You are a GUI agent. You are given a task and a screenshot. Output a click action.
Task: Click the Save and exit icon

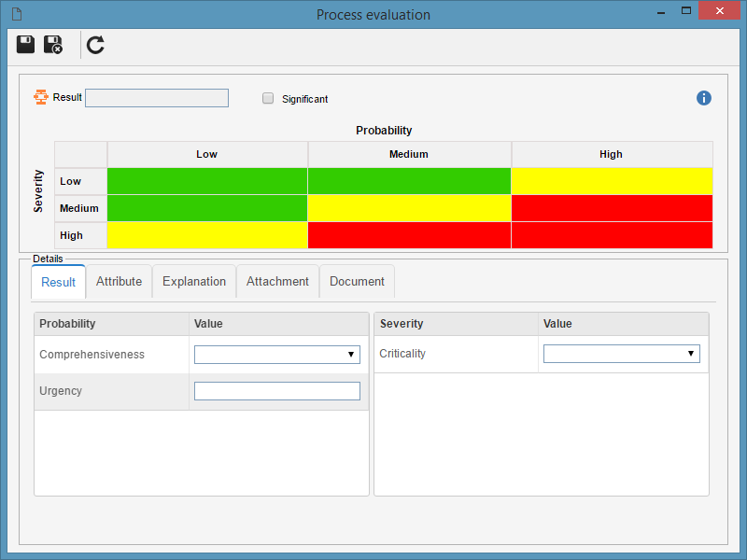point(53,45)
